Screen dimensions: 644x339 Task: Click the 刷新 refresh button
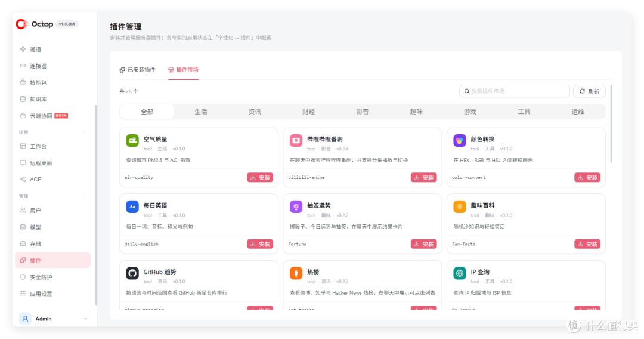tap(589, 91)
